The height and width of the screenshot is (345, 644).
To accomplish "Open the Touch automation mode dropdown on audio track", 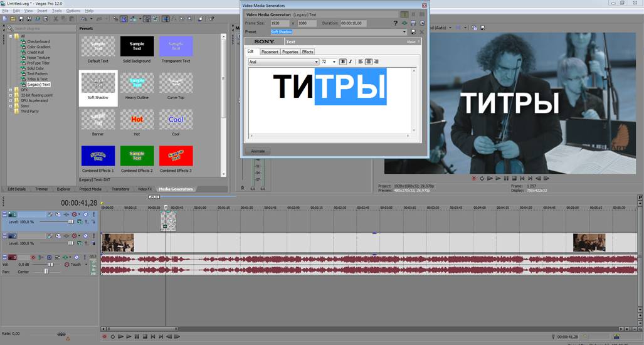I will click(x=87, y=265).
